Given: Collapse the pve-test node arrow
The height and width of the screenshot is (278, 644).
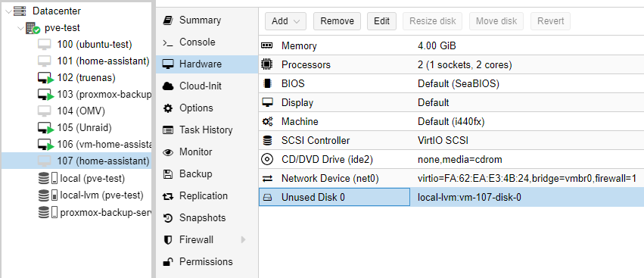Looking at the screenshot, I should 20,28.
